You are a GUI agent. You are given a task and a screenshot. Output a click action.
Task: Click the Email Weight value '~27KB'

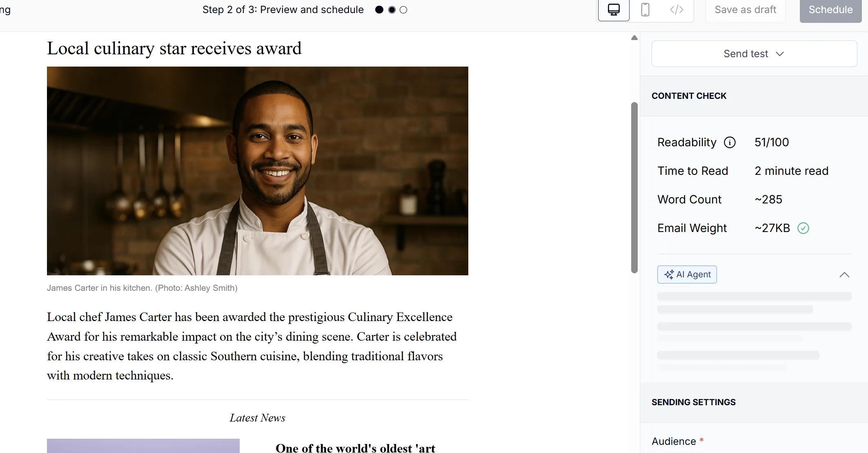tap(772, 228)
